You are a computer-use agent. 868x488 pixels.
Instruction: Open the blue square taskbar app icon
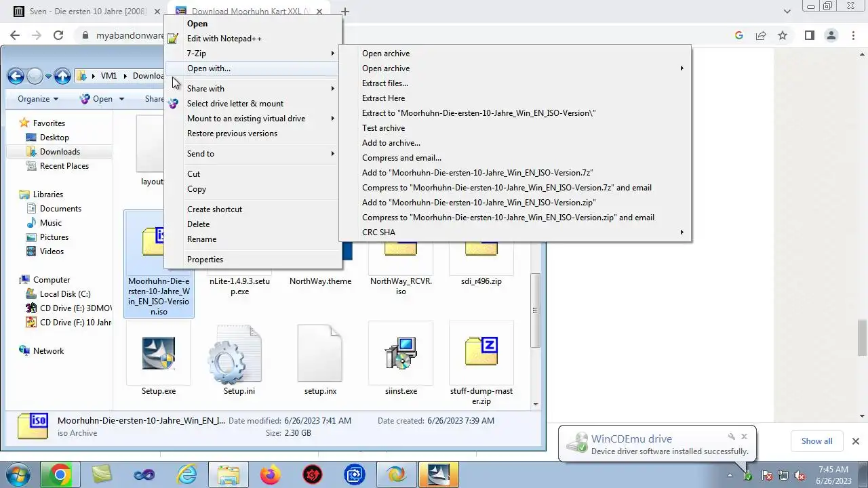click(354, 475)
